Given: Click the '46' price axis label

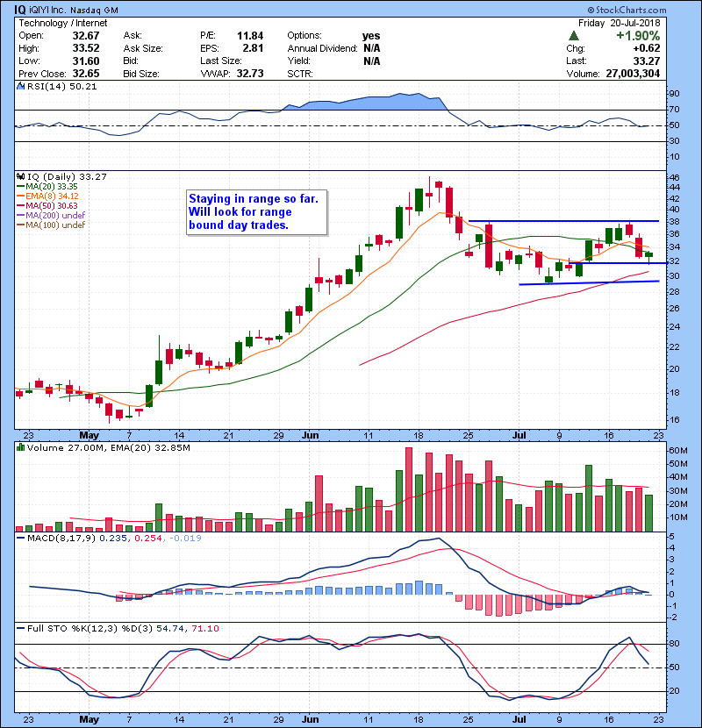Looking at the screenshot, I should [x=674, y=178].
